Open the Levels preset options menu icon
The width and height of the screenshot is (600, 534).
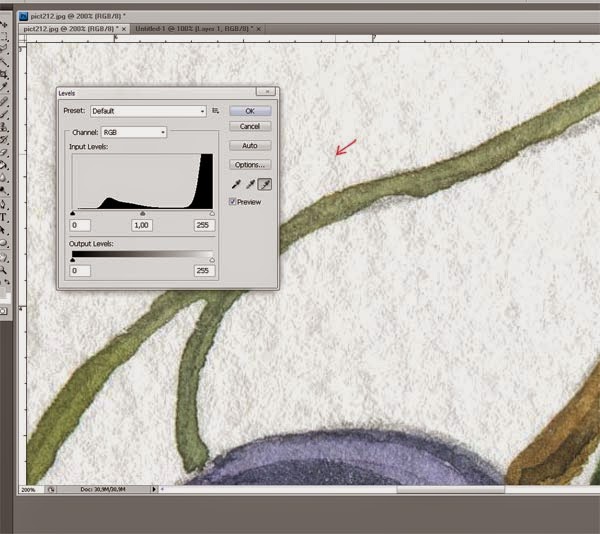click(x=216, y=111)
